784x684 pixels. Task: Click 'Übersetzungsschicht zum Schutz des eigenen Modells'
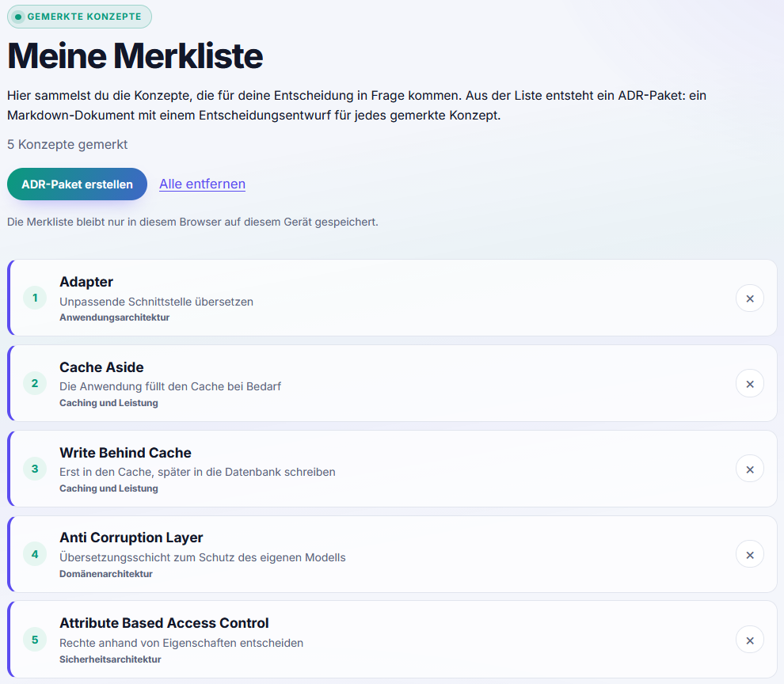coord(203,557)
